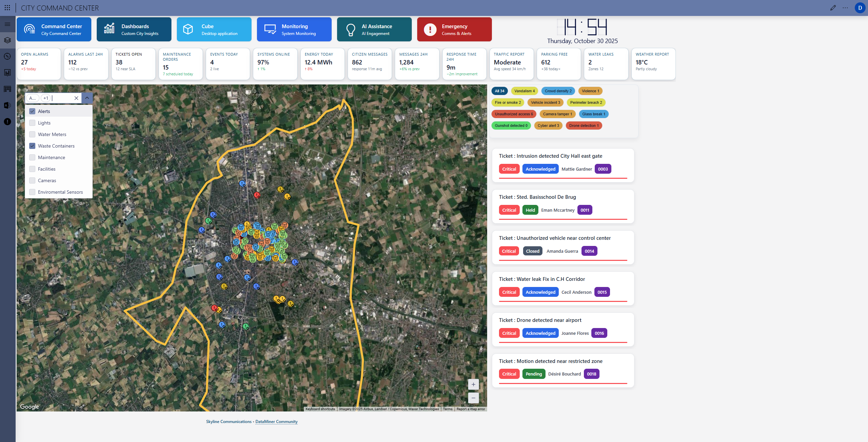Select the layers icon in sidebar
Screen dimensions: 868x442
(7, 40)
